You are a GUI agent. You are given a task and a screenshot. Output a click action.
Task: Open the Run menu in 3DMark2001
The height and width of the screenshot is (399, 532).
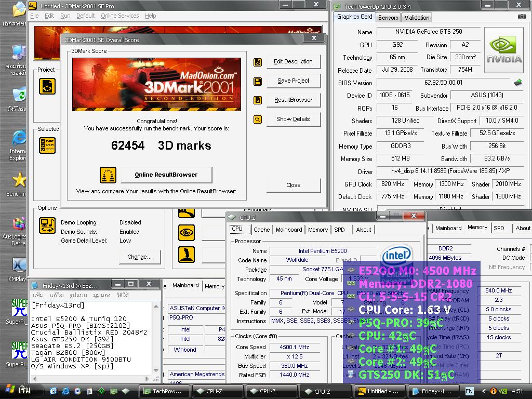65,16
